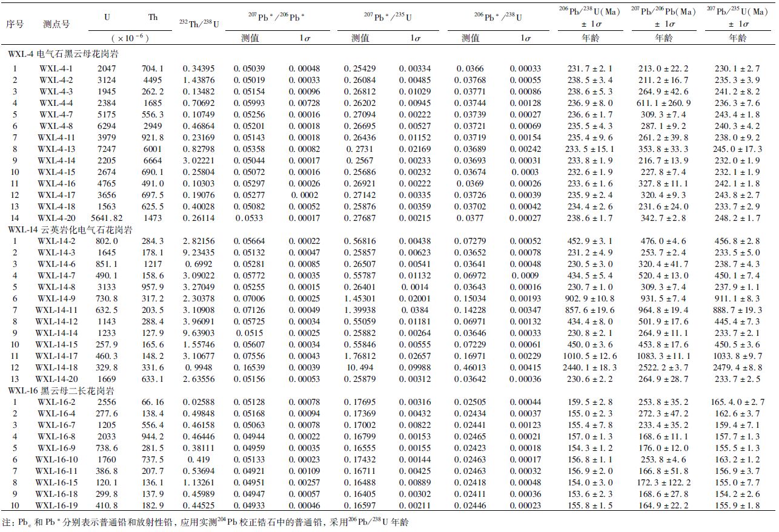Select the WXL-14 云英岩化电气石花岗岩 group heading
Image resolution: width=779 pixels, height=532 pixels.
click(x=70, y=229)
